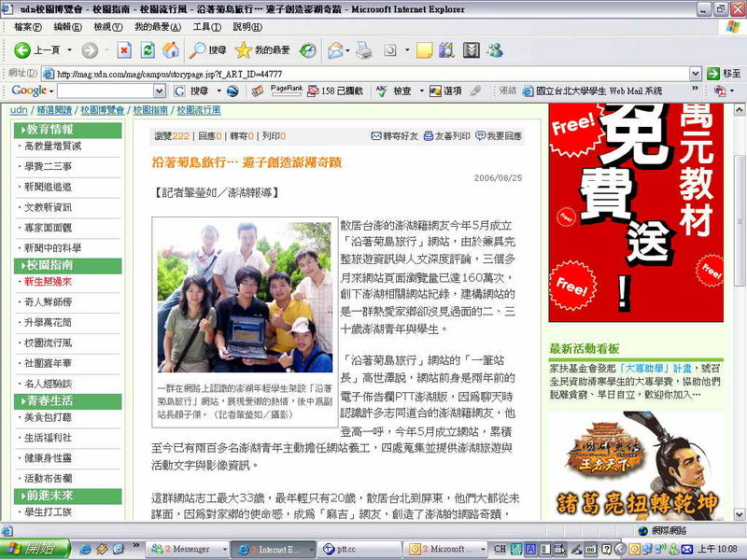This screenshot has height=560, width=747.
Task: Open the Back button history dropdown arrow
Action: (68, 49)
